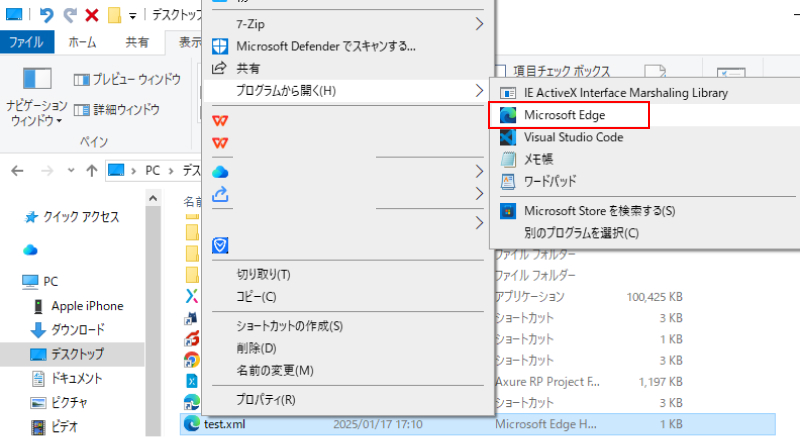Select the test.xml file row
Screen dimensions: 800x437
click(478, 424)
